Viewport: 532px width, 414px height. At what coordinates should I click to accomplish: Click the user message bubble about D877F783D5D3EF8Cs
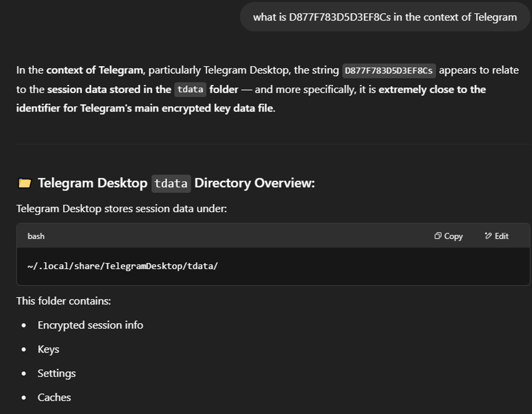coord(385,17)
